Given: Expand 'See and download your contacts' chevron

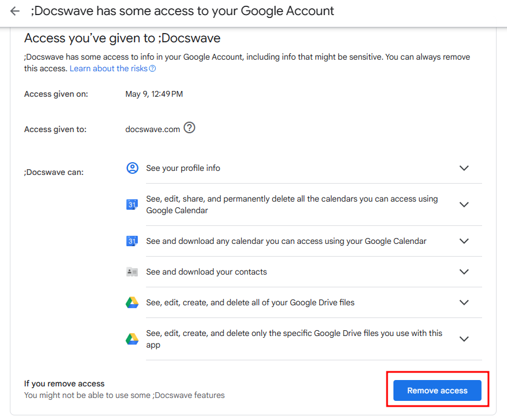Looking at the screenshot, I should click(x=464, y=272).
